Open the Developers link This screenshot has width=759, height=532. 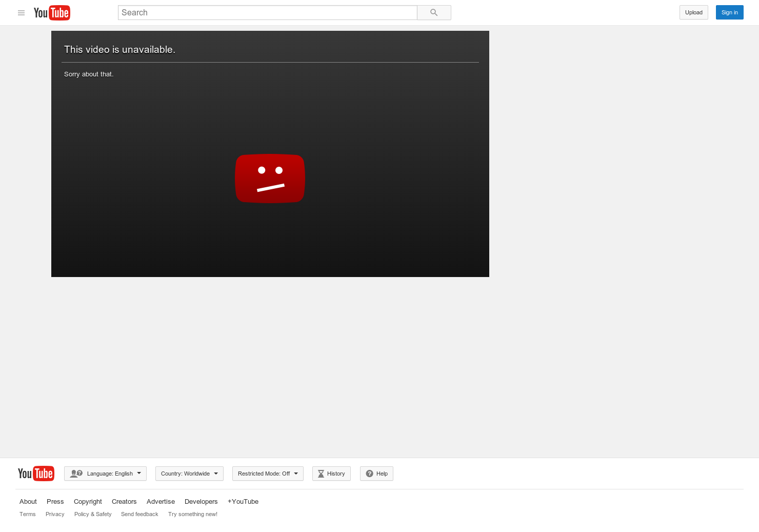201,502
